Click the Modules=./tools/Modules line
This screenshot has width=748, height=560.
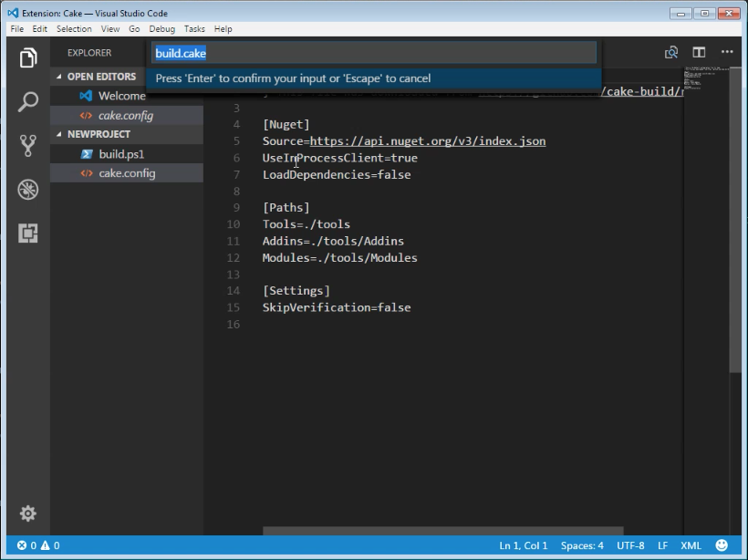pos(339,257)
